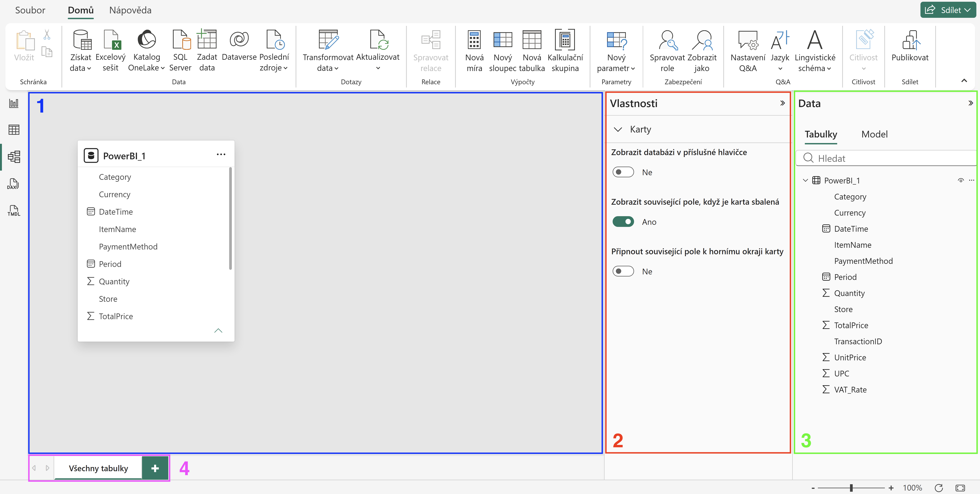The image size is (980, 494).
Task: Open the Dataverse connector
Action: tap(239, 46)
